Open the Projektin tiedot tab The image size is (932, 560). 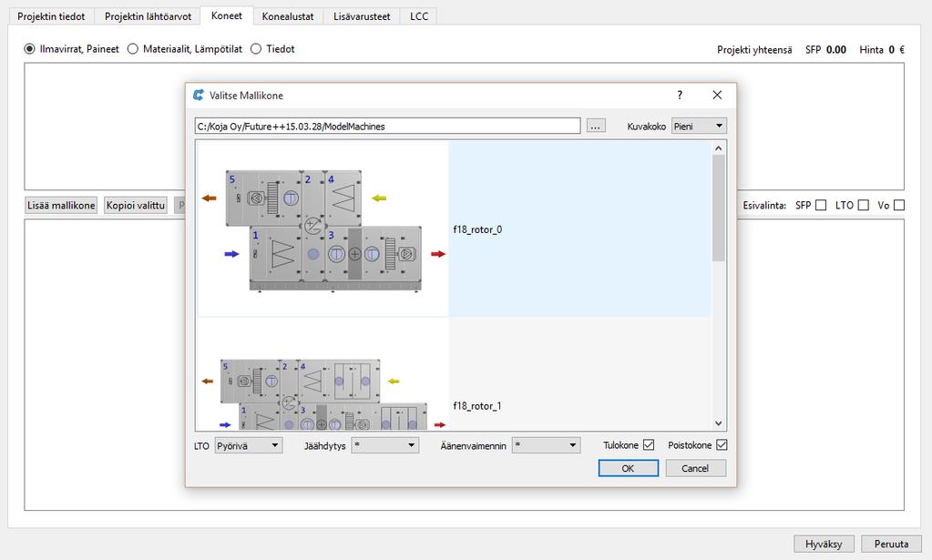point(51,16)
